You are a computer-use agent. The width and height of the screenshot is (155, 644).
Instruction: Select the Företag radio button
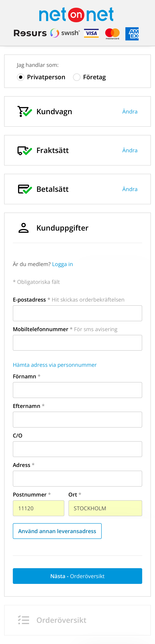pos(77,77)
